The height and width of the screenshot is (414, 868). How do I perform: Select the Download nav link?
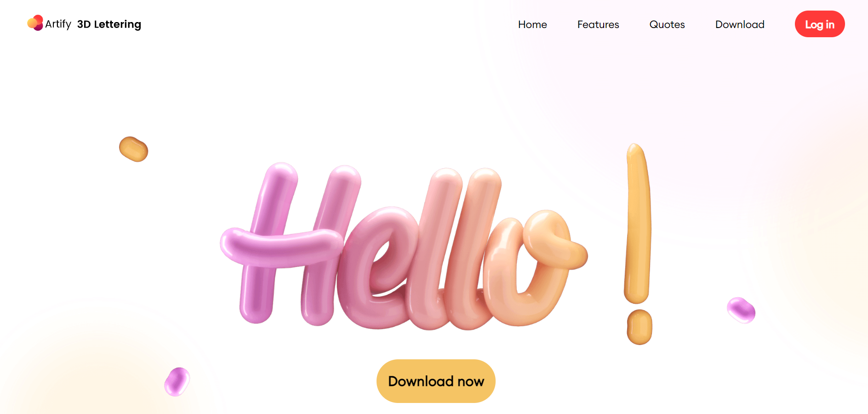tap(740, 24)
